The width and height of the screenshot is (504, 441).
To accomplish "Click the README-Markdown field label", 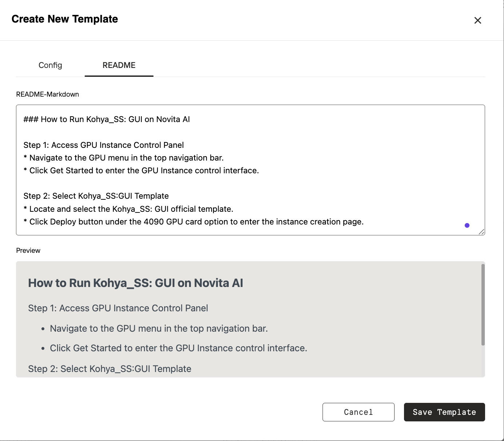I will (x=48, y=94).
